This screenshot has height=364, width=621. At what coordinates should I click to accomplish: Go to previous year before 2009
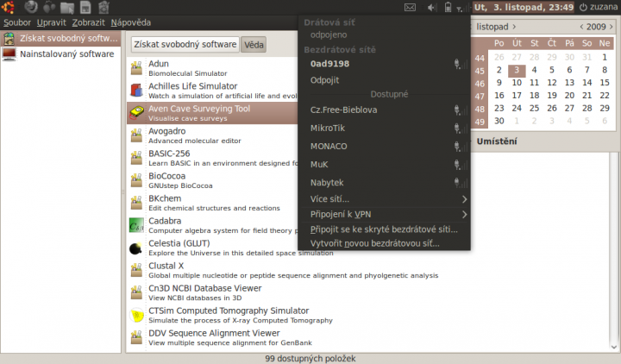[581, 27]
